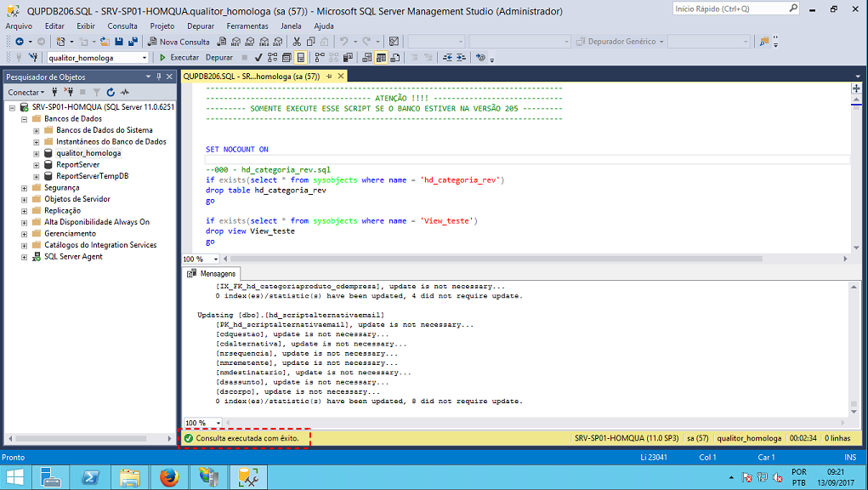This screenshot has width=868, height=490.
Task: Expand the Replicação node
Action: (25, 211)
